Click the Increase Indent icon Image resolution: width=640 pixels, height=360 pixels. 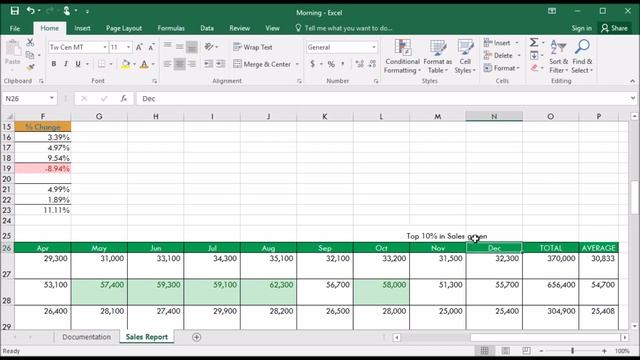pos(220,64)
